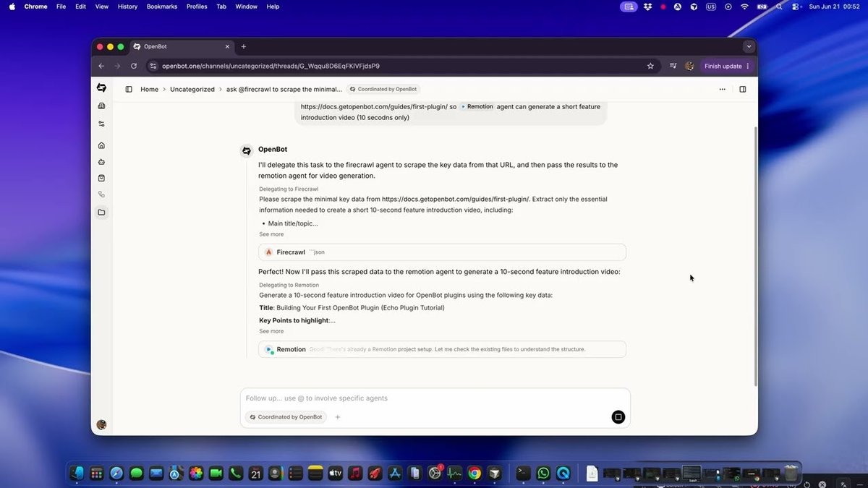Open Safari from the Dock
Viewport: 868px width, 488px height.
pyautogui.click(x=116, y=474)
